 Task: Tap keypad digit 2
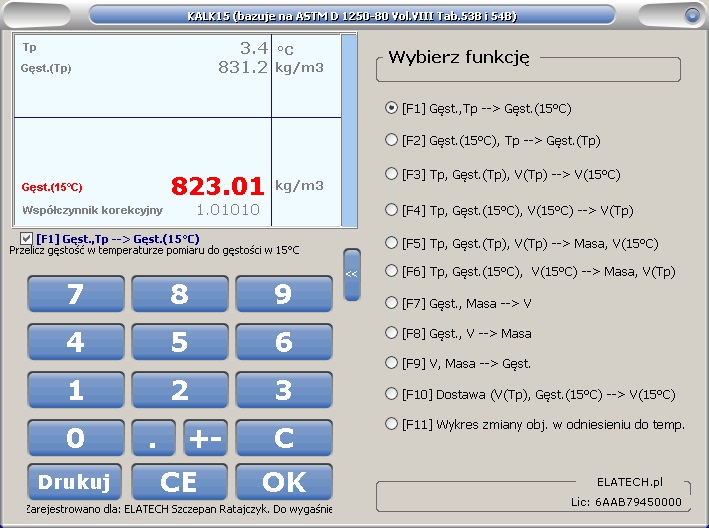click(x=180, y=390)
